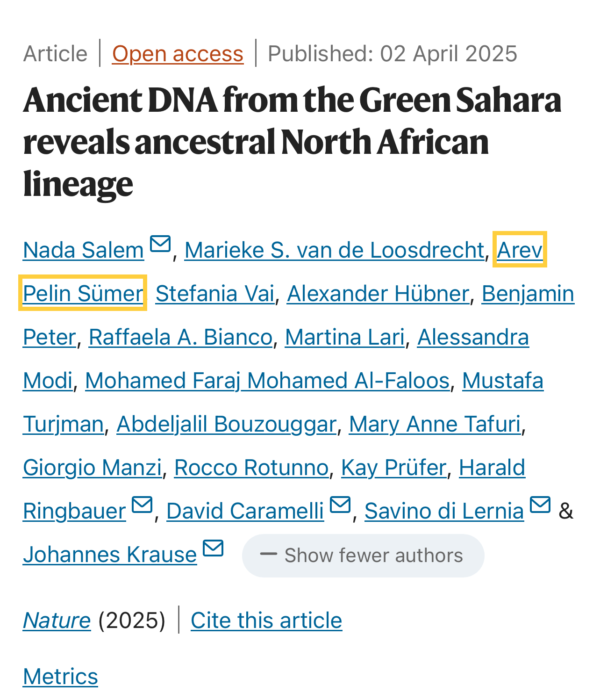
Task: Open Kay Prüfer author link
Action: pyautogui.click(x=393, y=468)
